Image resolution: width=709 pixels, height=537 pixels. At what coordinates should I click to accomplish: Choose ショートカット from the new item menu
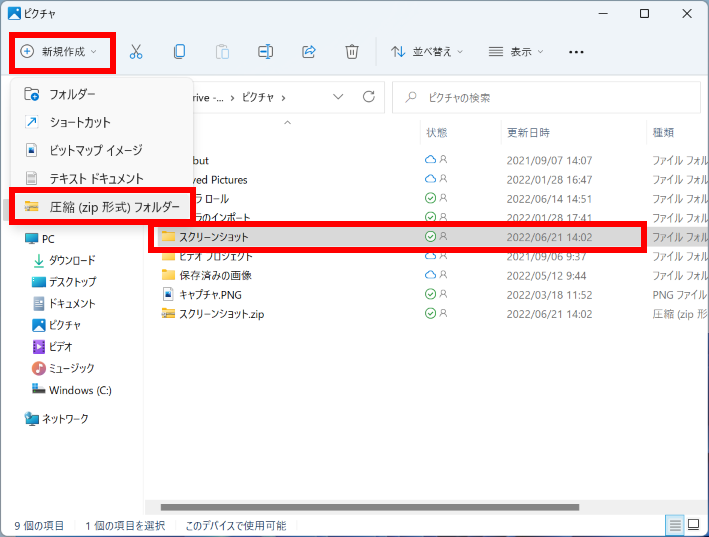[x=102, y=122]
